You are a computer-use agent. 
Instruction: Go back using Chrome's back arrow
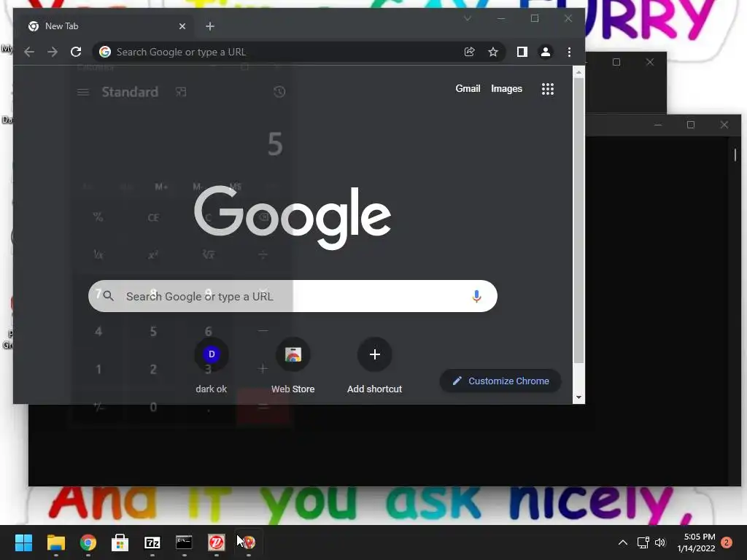pos(29,52)
